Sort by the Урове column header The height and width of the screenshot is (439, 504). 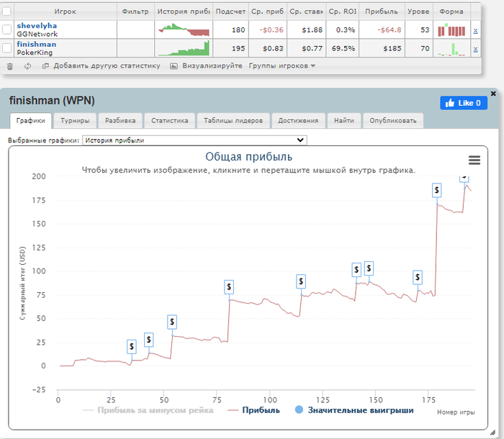pyautogui.click(x=418, y=12)
